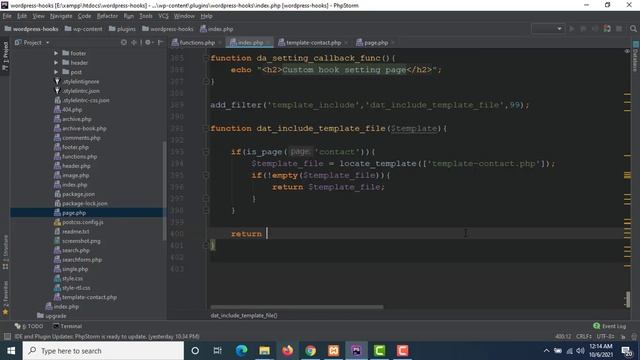The image size is (640, 360).
Task: Expand the header folder in project tree
Action: (56, 62)
